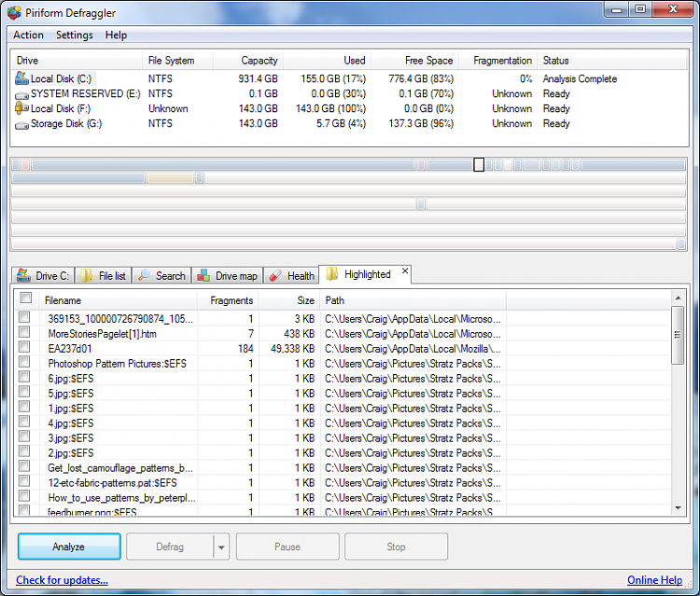The width and height of the screenshot is (700, 596).
Task: Switch to the Drive map tab
Action: 228,276
